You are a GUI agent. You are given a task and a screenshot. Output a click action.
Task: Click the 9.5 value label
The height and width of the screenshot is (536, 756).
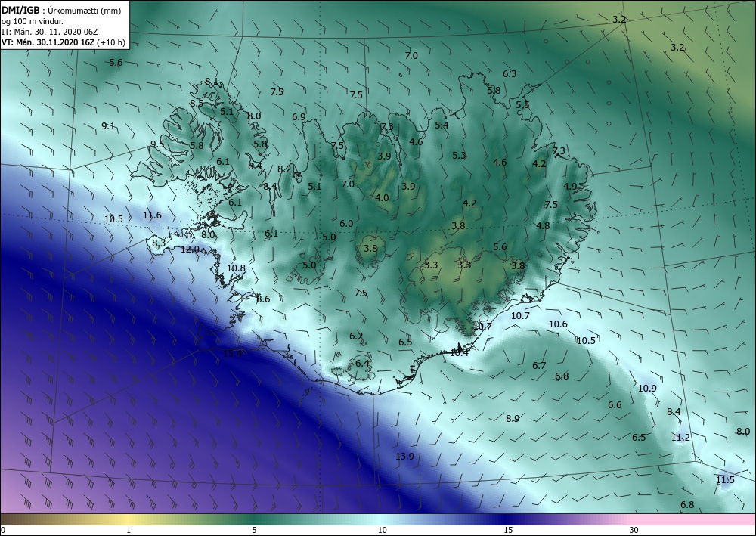pos(157,144)
